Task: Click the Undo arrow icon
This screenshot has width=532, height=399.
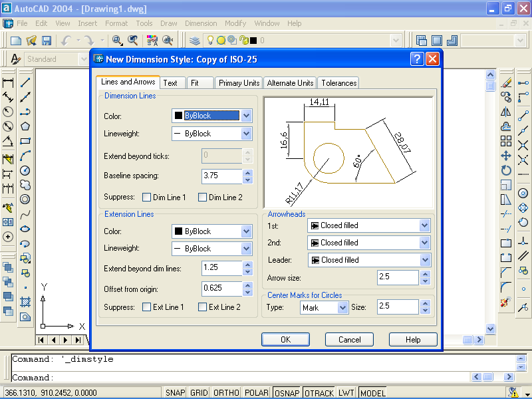Action: (x=66, y=41)
